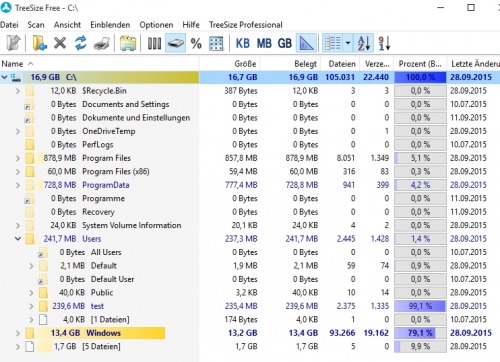
Task: Collapse the Users folder
Action: [x=18, y=239]
